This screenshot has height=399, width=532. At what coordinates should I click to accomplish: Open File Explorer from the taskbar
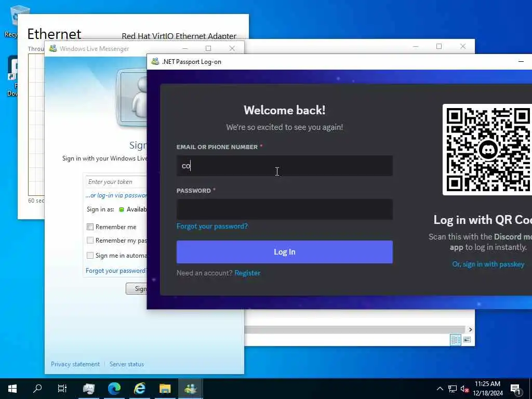click(165, 389)
